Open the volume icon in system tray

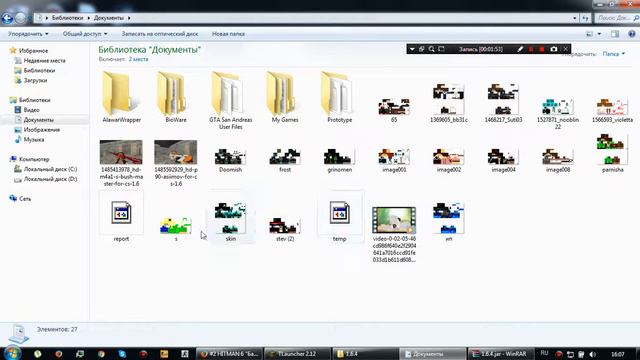(593, 354)
